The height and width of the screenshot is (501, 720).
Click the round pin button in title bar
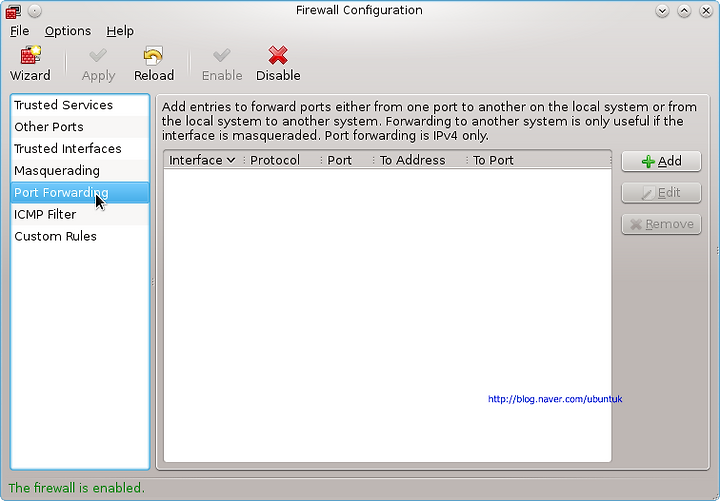(35, 11)
